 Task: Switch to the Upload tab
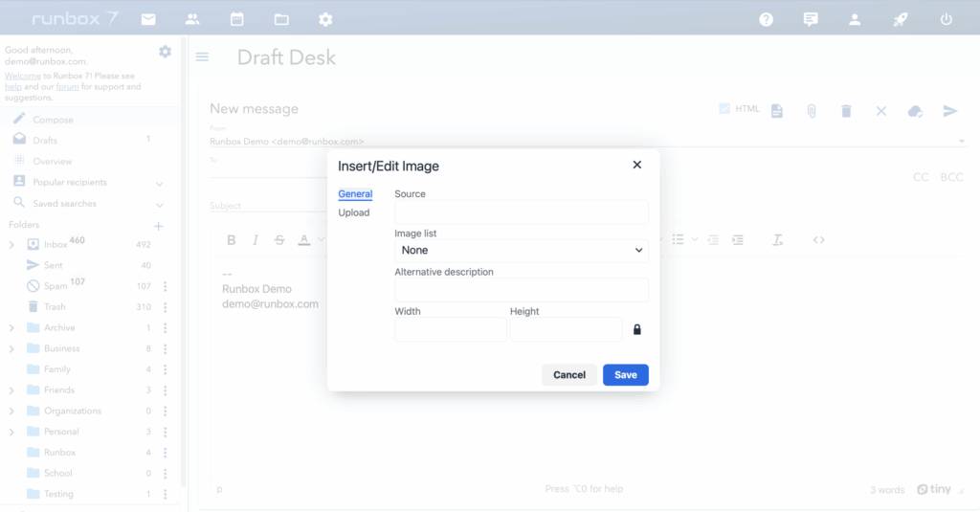coord(354,213)
